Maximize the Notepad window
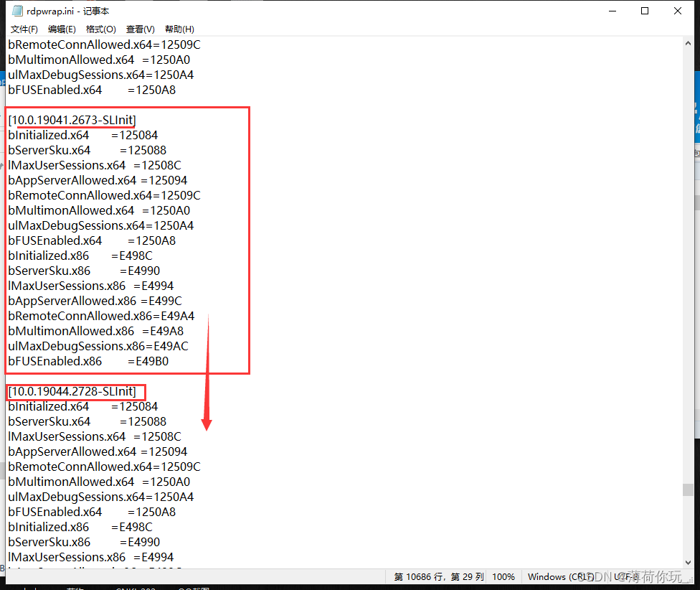 pos(645,11)
